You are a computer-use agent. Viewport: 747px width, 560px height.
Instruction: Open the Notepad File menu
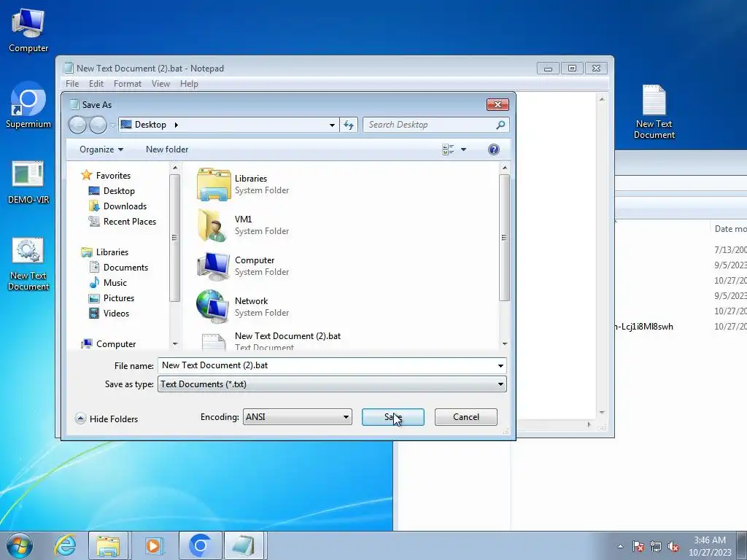click(x=72, y=84)
